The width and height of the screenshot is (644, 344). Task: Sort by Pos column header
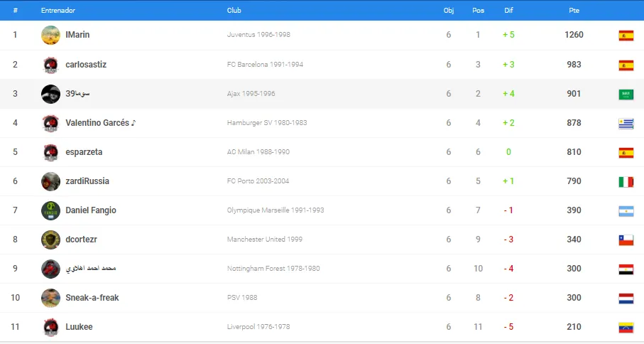pos(478,10)
